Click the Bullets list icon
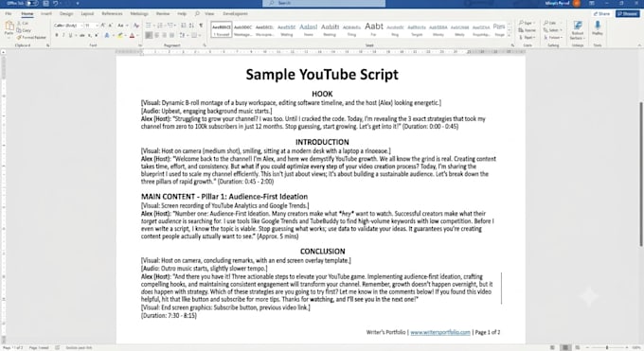This screenshot has height=351, width=644. (149, 26)
